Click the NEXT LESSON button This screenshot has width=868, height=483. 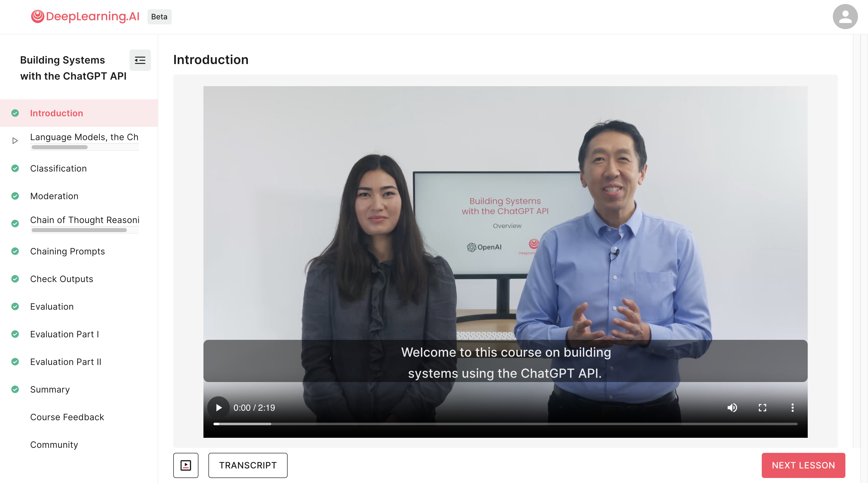803,465
